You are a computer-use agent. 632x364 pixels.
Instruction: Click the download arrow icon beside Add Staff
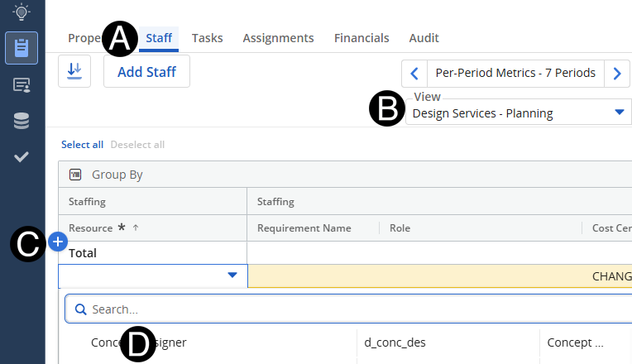(x=74, y=72)
